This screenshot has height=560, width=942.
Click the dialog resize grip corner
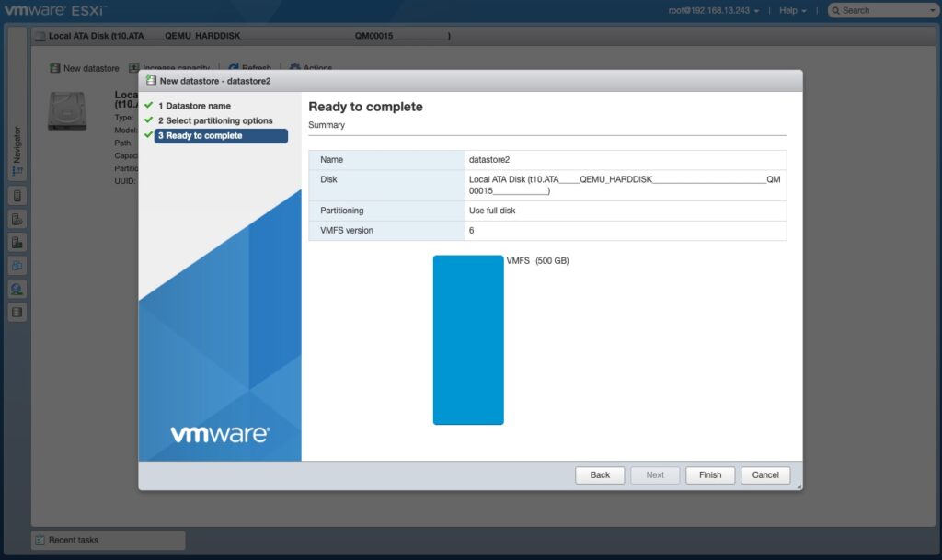pyautogui.click(x=798, y=486)
